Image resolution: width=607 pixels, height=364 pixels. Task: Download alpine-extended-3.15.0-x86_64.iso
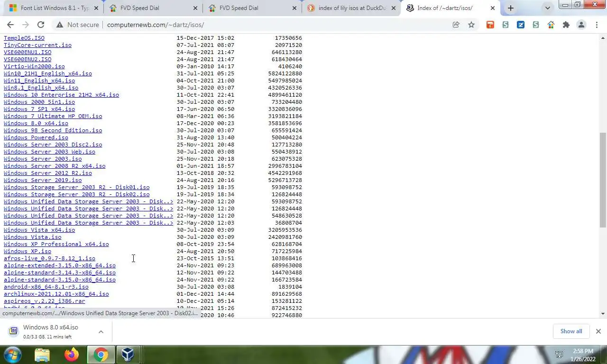coord(60,265)
